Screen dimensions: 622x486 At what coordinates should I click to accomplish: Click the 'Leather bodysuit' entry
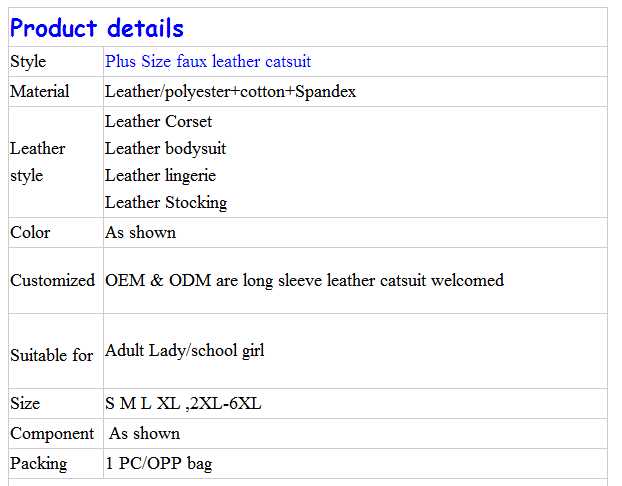point(165,149)
